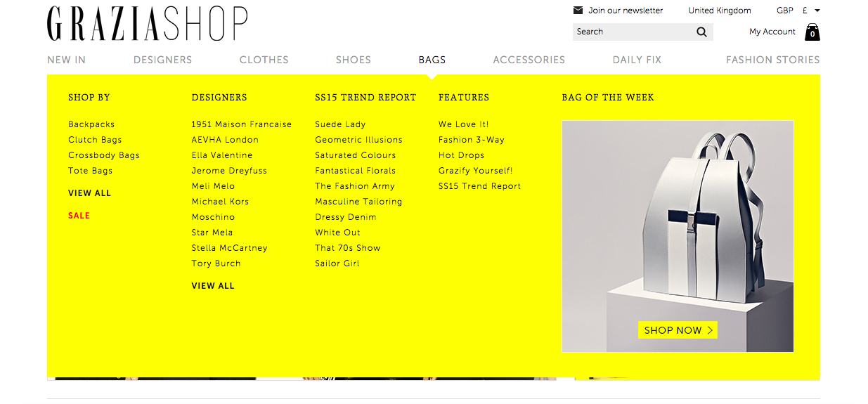Open the Grazify Yourself! feature
Image resolution: width=868 pixels, height=404 pixels.
(475, 171)
